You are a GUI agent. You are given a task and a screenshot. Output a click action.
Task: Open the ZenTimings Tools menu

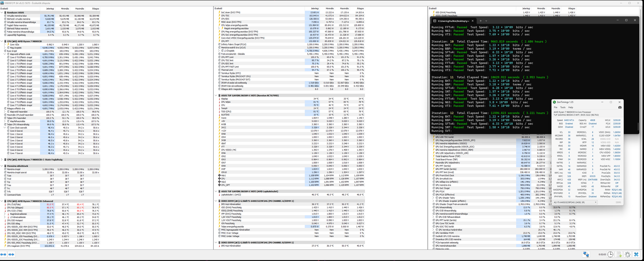pos(563,108)
